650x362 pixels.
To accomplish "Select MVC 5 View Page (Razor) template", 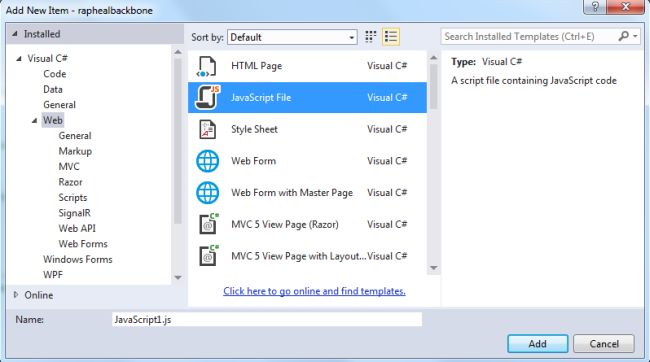I will coord(307,224).
